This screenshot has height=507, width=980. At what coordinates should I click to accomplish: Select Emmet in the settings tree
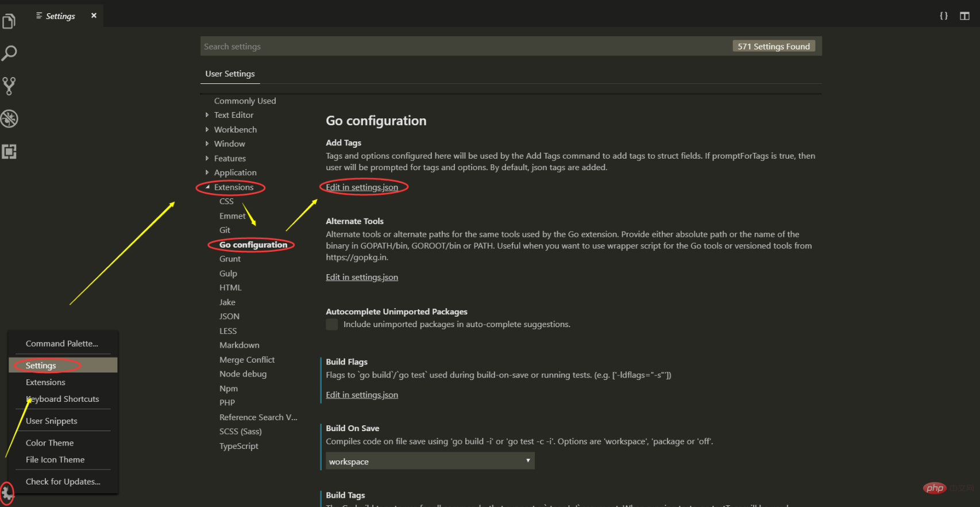click(x=232, y=216)
